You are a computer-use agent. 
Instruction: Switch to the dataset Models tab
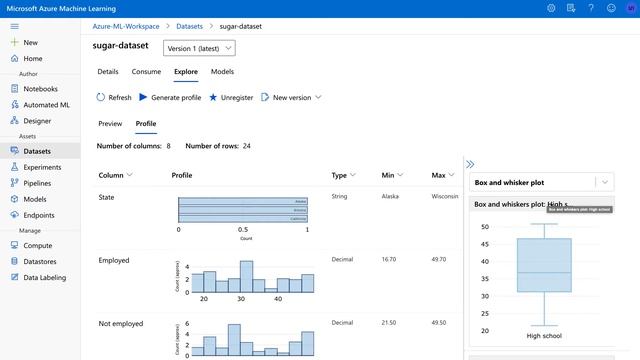pyautogui.click(x=222, y=71)
